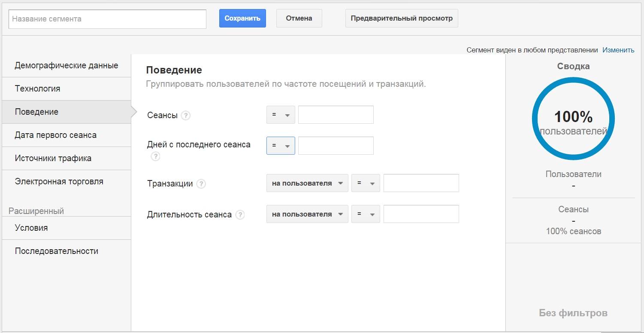Viewport: 644px width, 333px height.
Task: Open the Сеансы comparison operator dropdown
Action: point(281,115)
